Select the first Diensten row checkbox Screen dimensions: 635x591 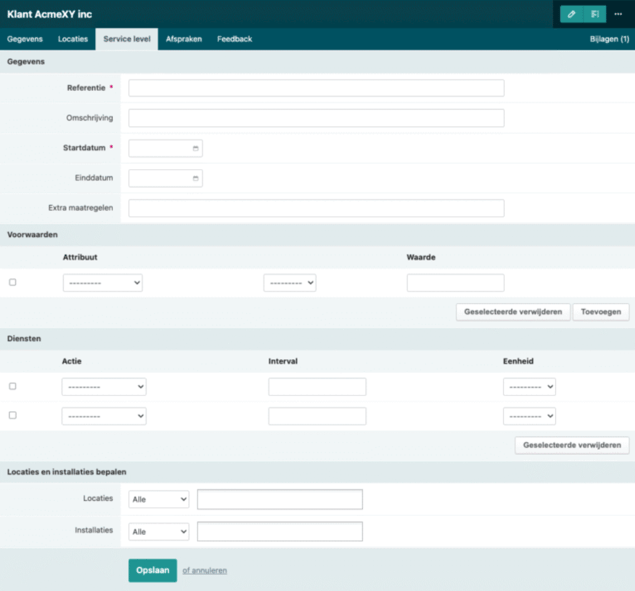pyautogui.click(x=13, y=386)
